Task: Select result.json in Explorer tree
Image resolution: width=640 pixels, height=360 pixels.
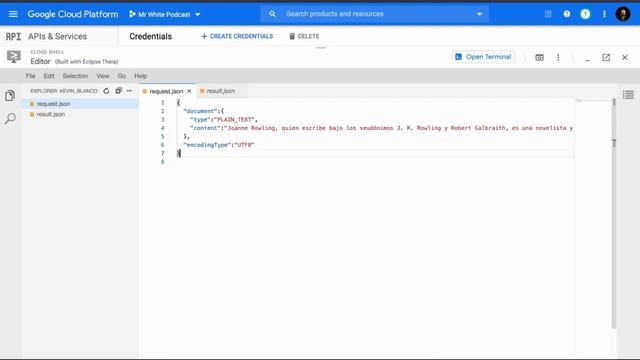Action: 80,114
